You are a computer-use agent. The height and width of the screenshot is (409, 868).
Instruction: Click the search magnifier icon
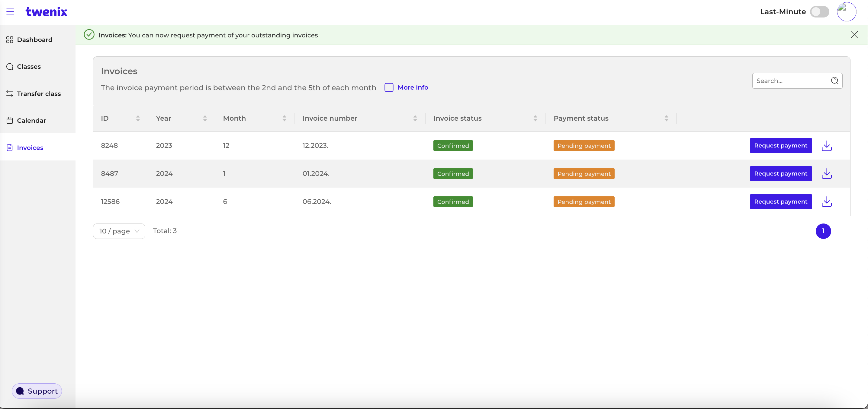coord(835,81)
